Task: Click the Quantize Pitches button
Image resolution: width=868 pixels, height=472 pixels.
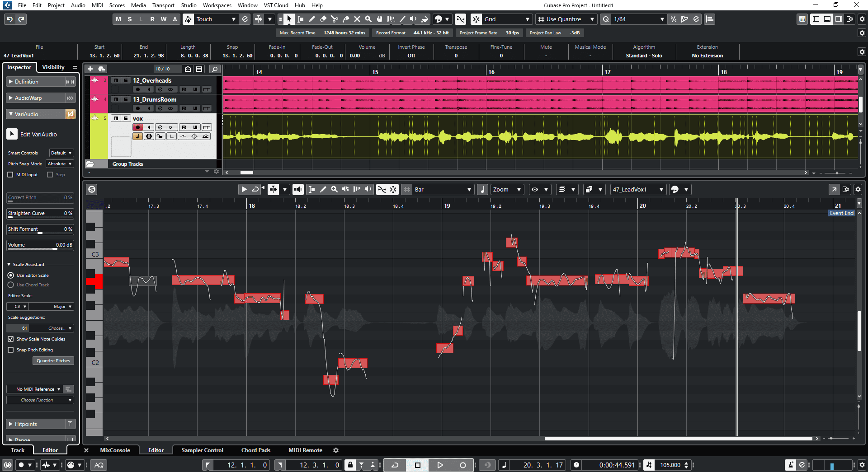Action: (53, 360)
